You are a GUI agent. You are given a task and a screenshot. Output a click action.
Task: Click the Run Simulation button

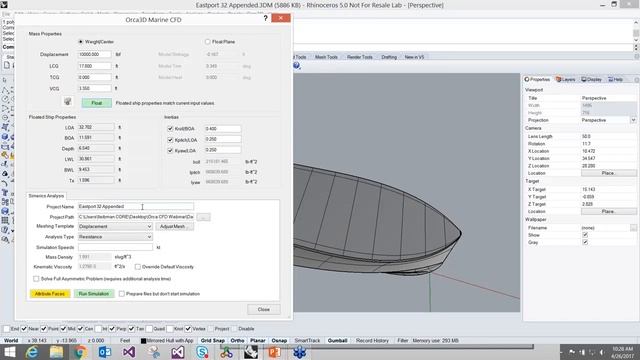tap(94, 294)
